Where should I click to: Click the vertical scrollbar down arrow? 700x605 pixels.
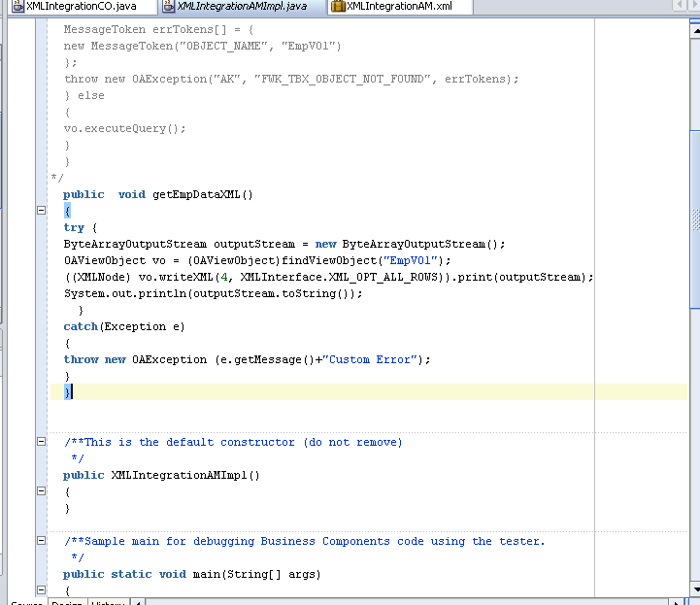[x=695, y=588]
